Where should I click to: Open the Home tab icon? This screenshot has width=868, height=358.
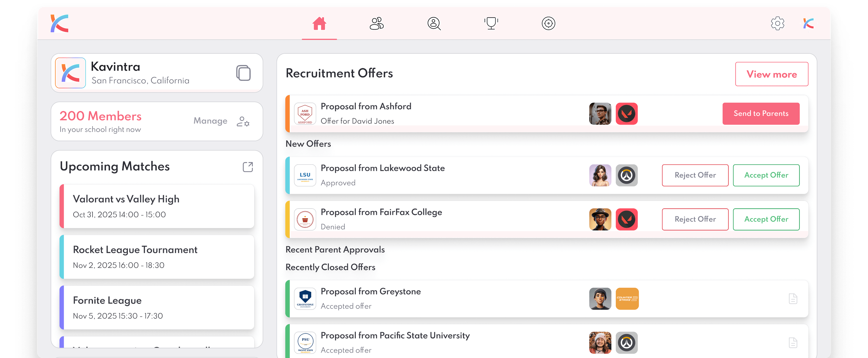319,24
